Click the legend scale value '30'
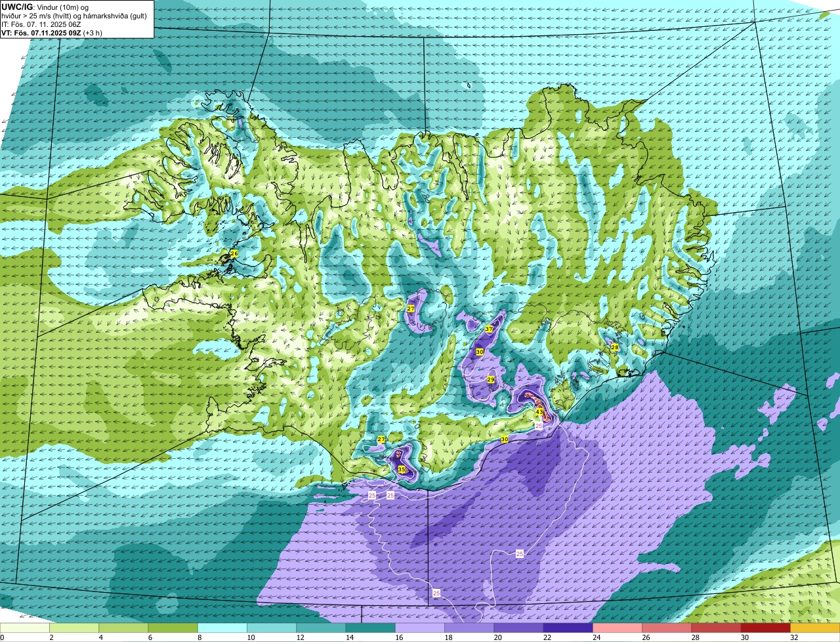Viewport: 840px width, 642px height. click(744, 637)
